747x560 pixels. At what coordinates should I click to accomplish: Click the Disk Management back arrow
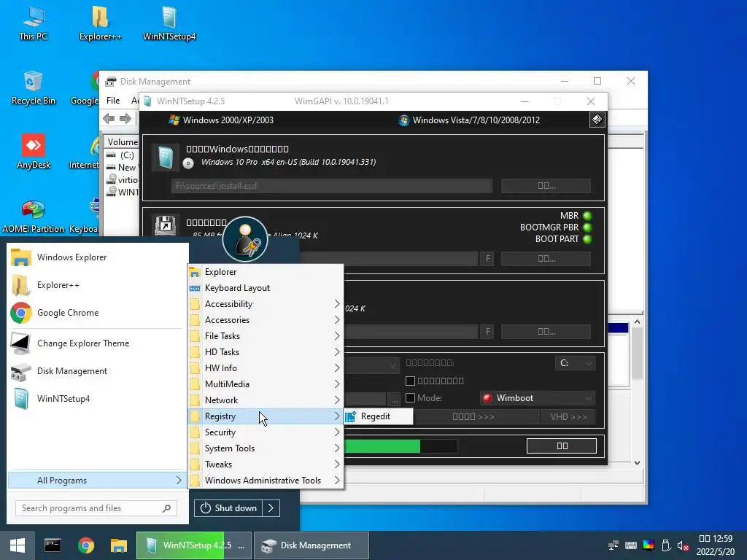pos(109,119)
